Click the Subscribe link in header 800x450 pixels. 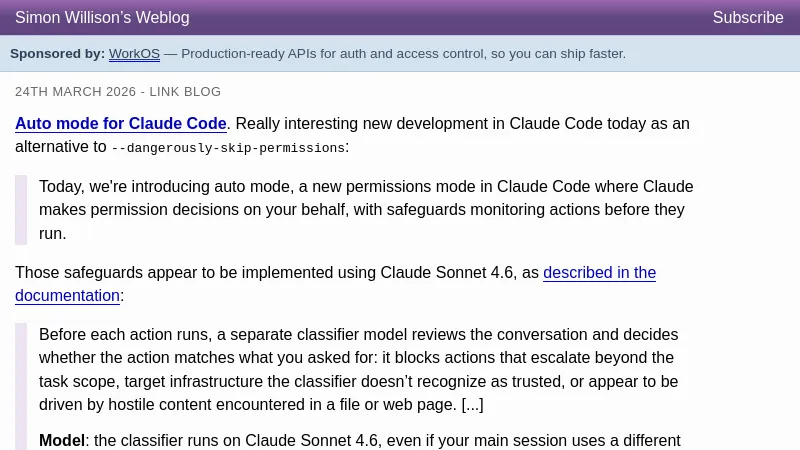click(x=747, y=18)
